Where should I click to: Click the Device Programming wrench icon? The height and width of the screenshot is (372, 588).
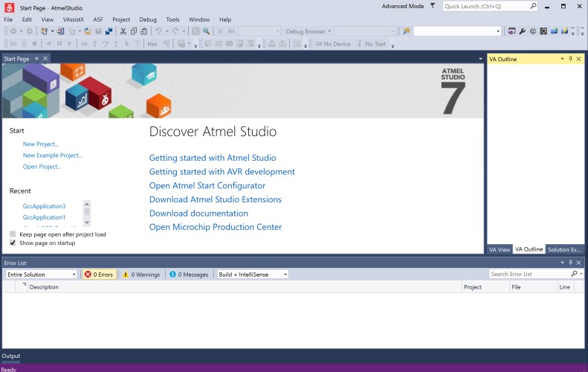pos(523,31)
